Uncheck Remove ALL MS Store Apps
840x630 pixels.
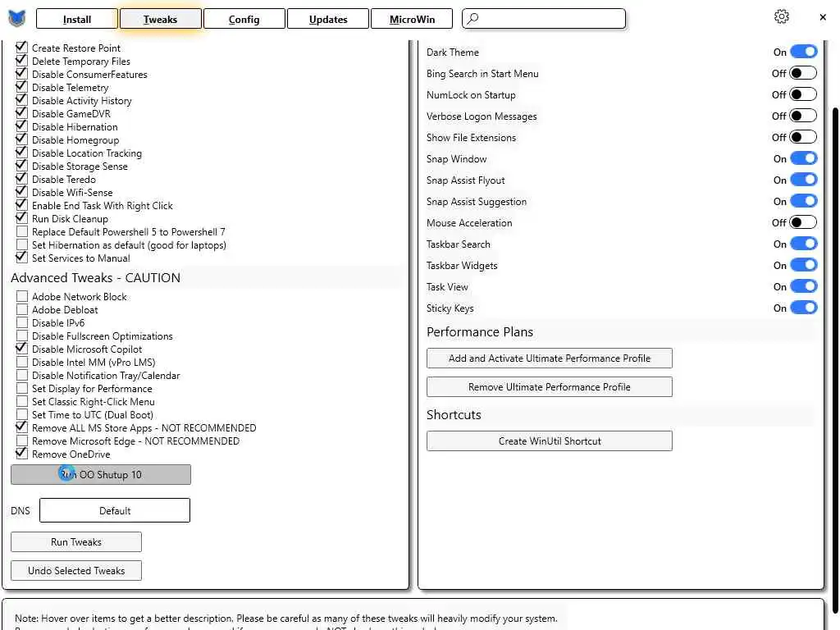click(21, 427)
